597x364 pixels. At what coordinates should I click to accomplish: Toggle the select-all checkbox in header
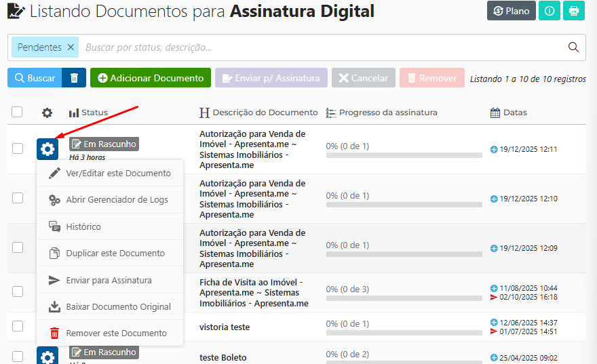tap(17, 112)
